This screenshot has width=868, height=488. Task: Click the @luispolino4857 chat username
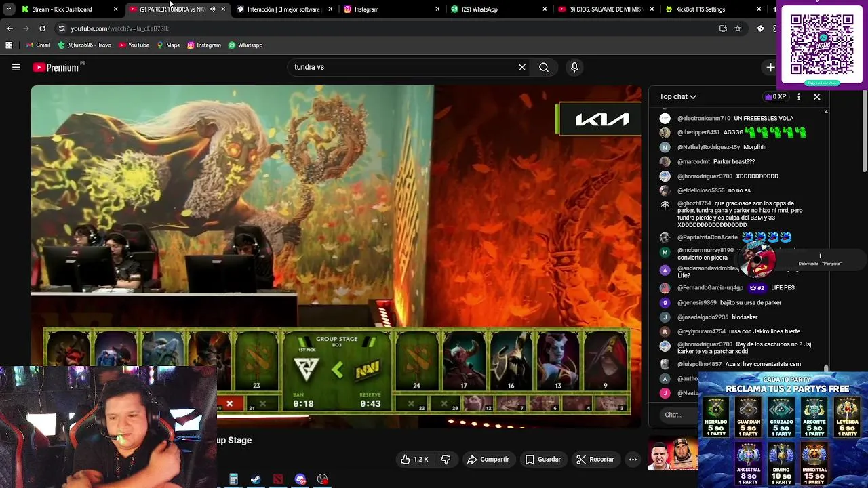pos(700,364)
